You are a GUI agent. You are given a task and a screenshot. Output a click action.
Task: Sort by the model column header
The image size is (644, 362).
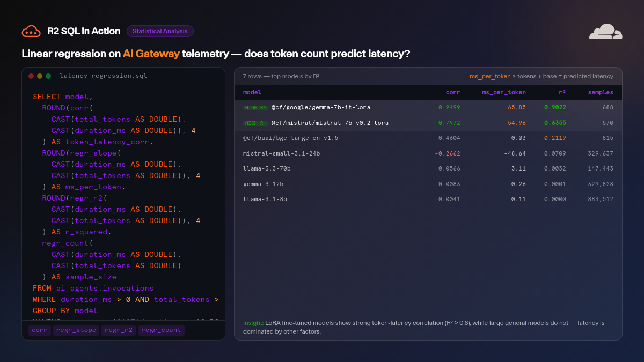pyautogui.click(x=252, y=92)
